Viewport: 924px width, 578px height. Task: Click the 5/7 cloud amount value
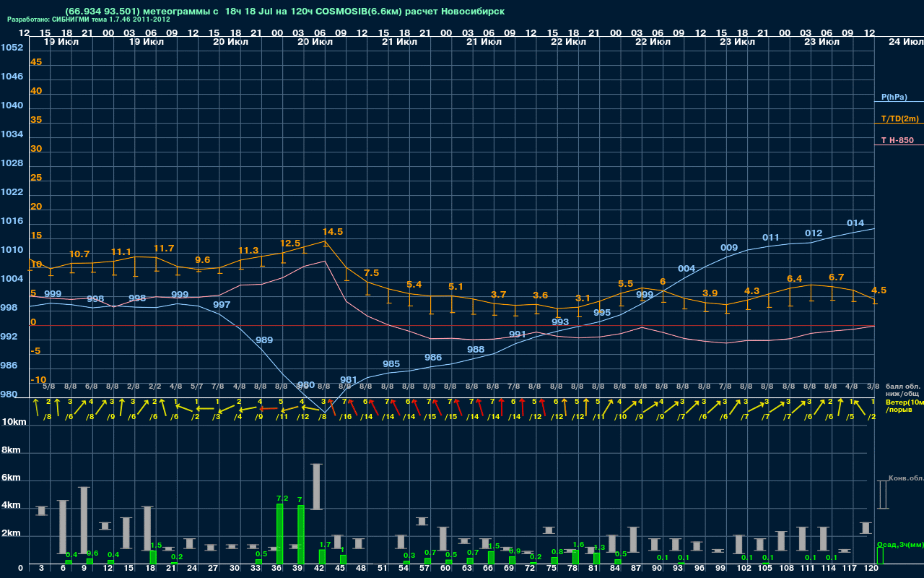(196, 386)
